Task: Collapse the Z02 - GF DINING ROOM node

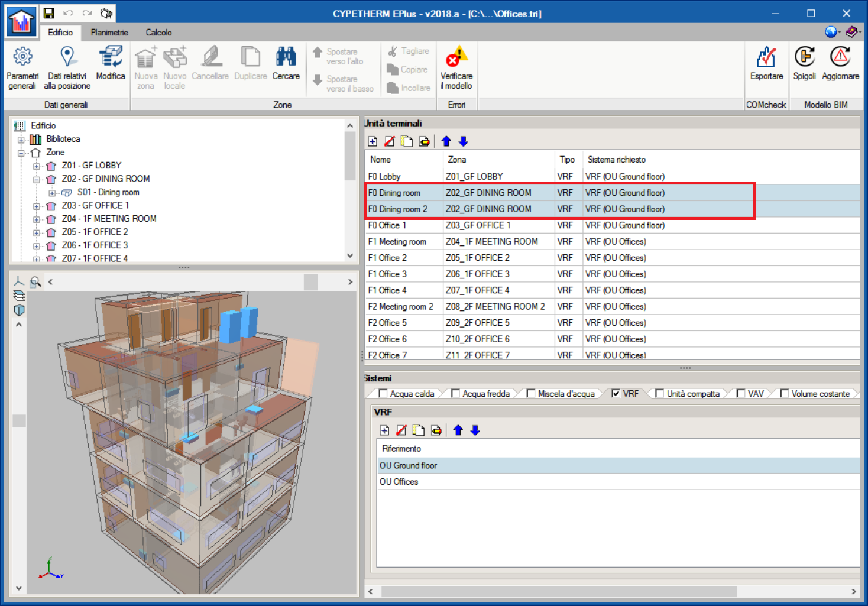Action: (x=37, y=179)
